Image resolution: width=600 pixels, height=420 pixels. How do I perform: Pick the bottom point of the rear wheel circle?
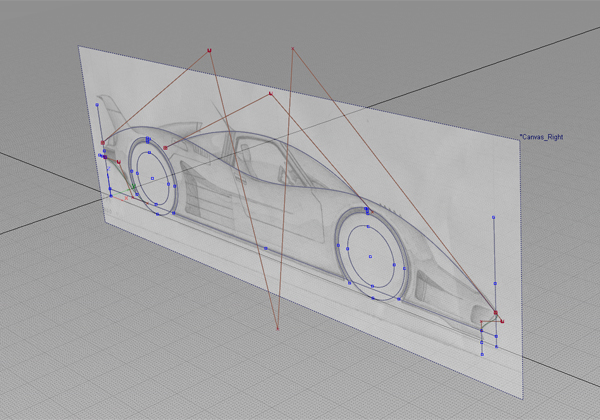coord(157,213)
